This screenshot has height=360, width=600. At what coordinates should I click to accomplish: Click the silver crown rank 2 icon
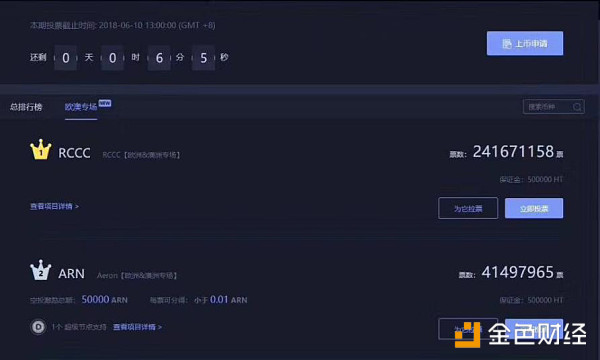pos(41,270)
